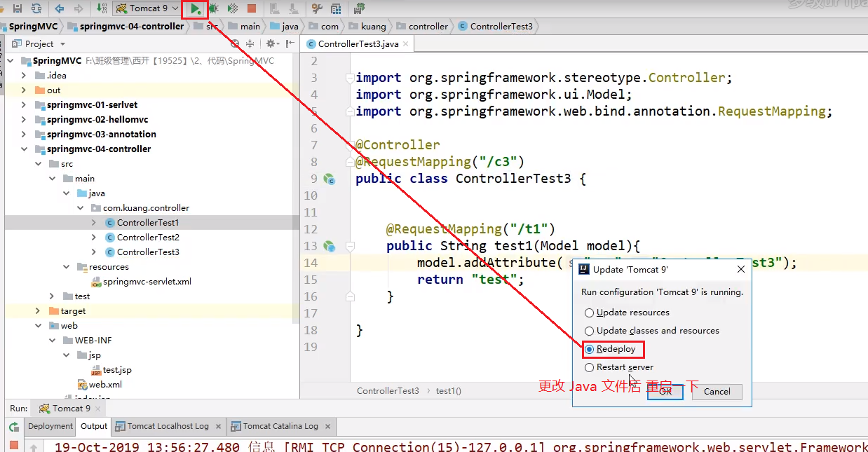Click the red Stop icon in toolbar
The width and height of the screenshot is (868, 452).
click(251, 8)
